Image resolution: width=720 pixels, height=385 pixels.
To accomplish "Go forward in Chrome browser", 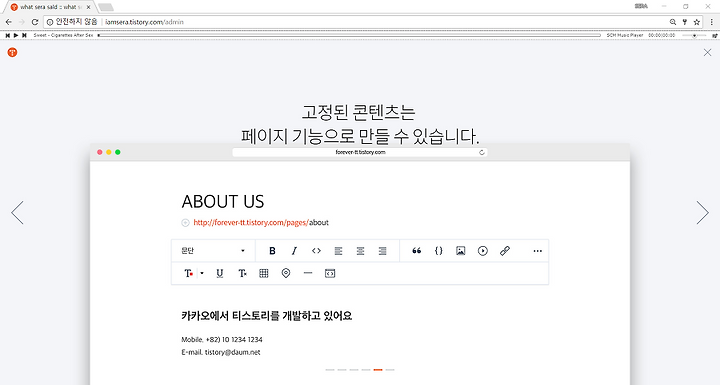I will tap(22, 22).
